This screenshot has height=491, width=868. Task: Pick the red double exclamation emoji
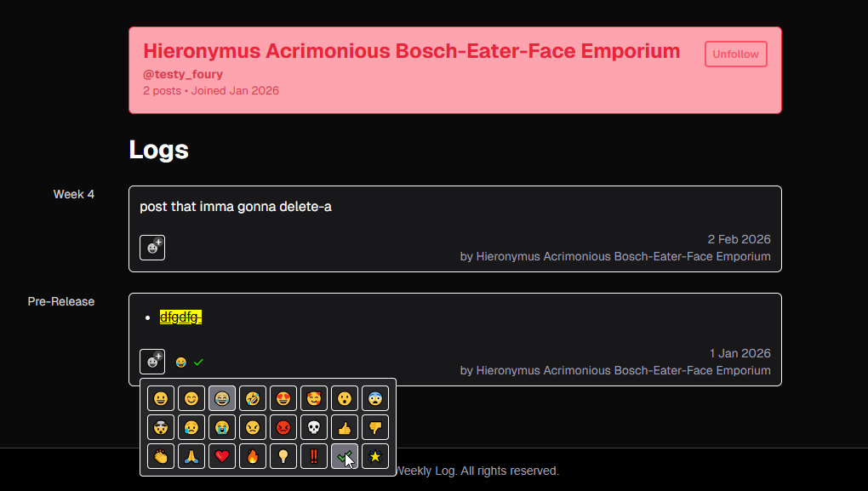[x=314, y=456]
